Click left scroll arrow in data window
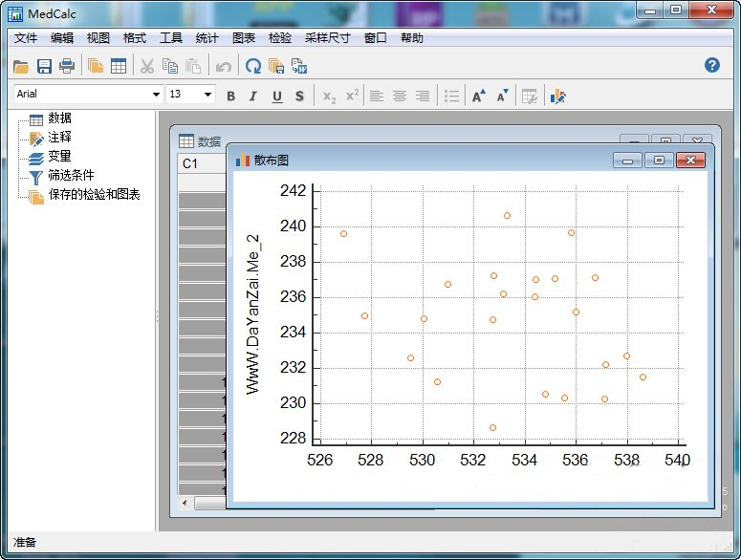The height and width of the screenshot is (560, 741). tap(185, 503)
